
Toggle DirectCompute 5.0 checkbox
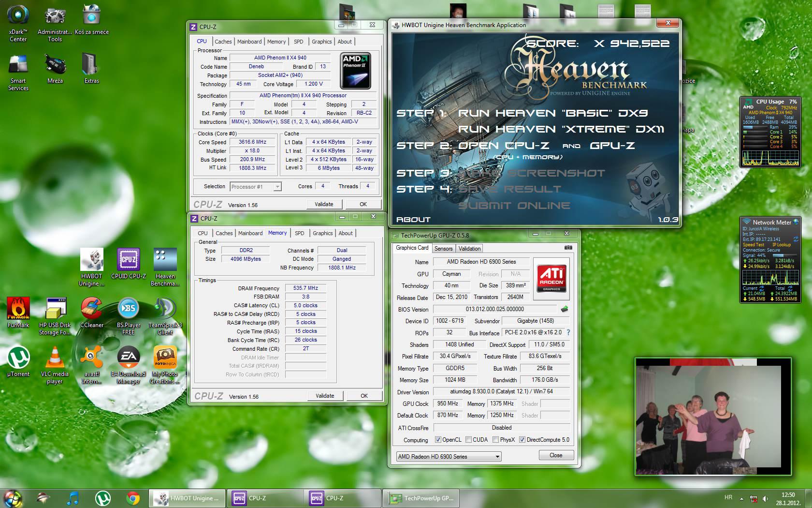click(522, 440)
